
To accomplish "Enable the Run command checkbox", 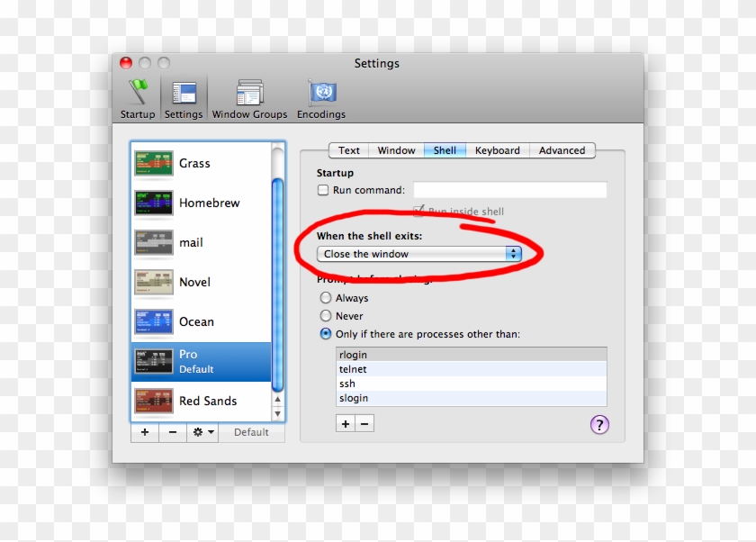I will pos(323,190).
